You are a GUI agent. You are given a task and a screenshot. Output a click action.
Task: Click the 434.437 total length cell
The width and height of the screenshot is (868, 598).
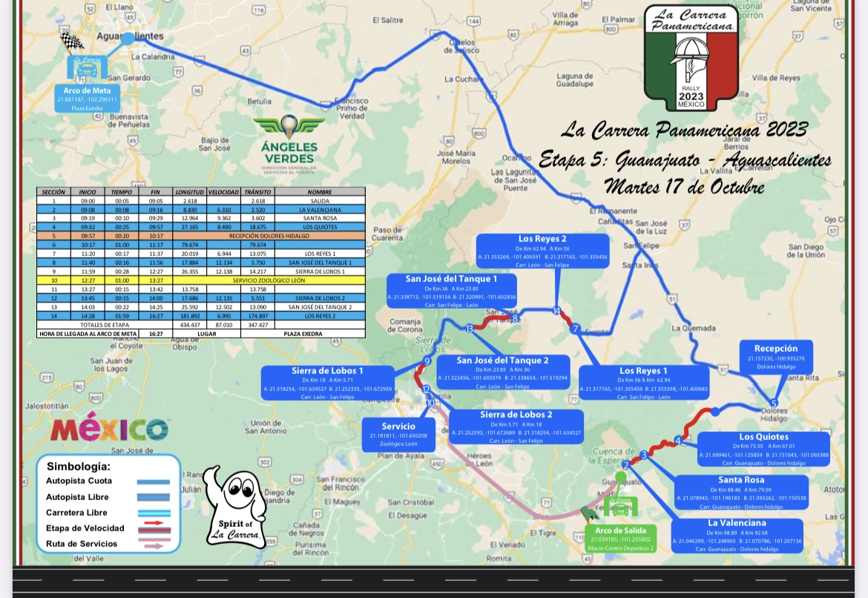190,325
